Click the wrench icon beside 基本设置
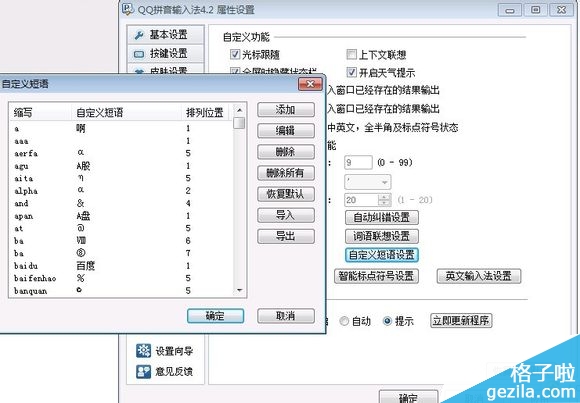The width and height of the screenshot is (580, 403). point(139,35)
